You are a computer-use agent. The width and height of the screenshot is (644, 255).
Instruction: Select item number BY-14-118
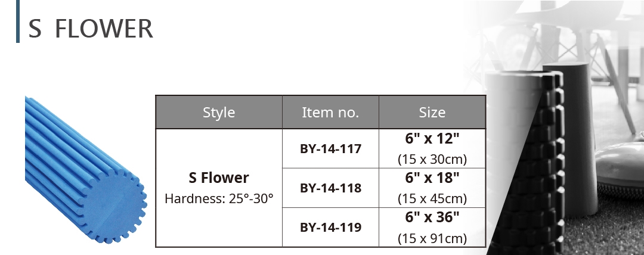(330, 188)
